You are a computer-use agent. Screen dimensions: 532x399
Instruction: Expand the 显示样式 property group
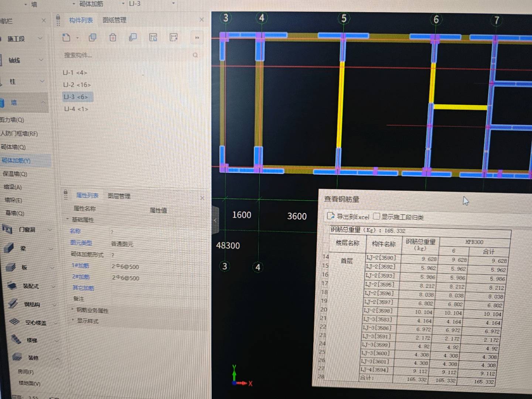coord(73,320)
